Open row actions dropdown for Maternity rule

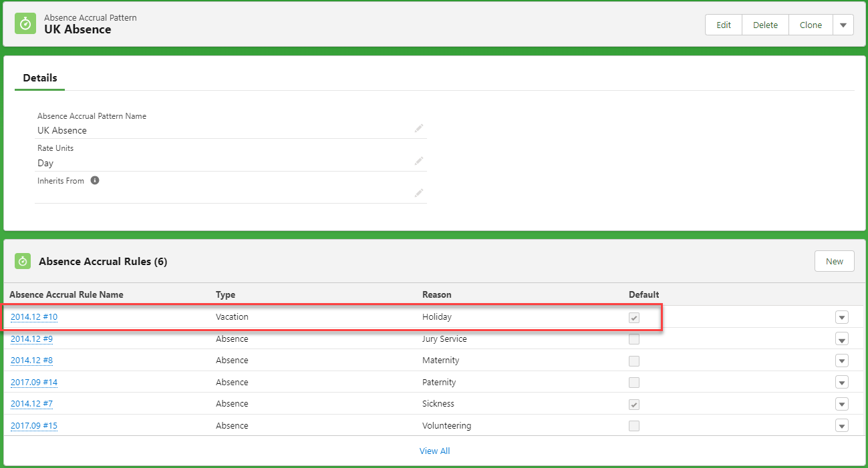click(841, 361)
